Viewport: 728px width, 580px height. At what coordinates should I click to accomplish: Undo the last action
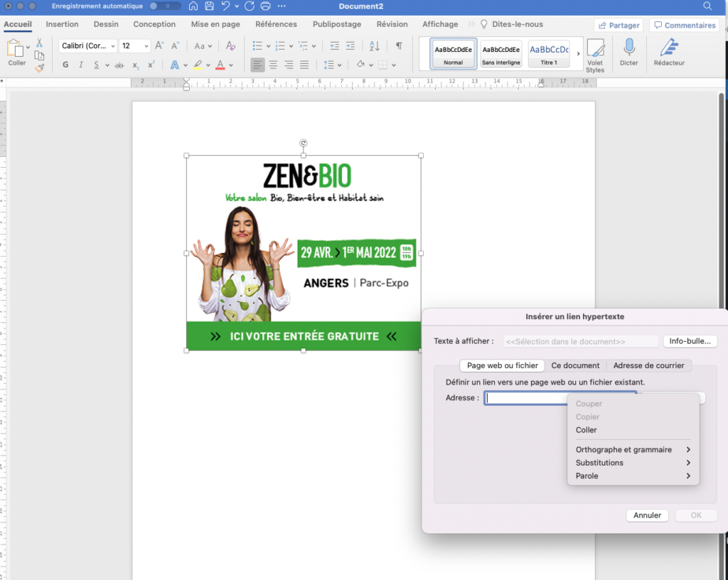[x=225, y=6]
